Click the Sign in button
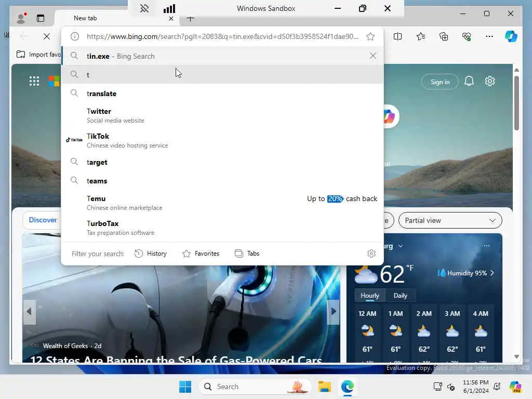The height and width of the screenshot is (399, 532). point(440,82)
